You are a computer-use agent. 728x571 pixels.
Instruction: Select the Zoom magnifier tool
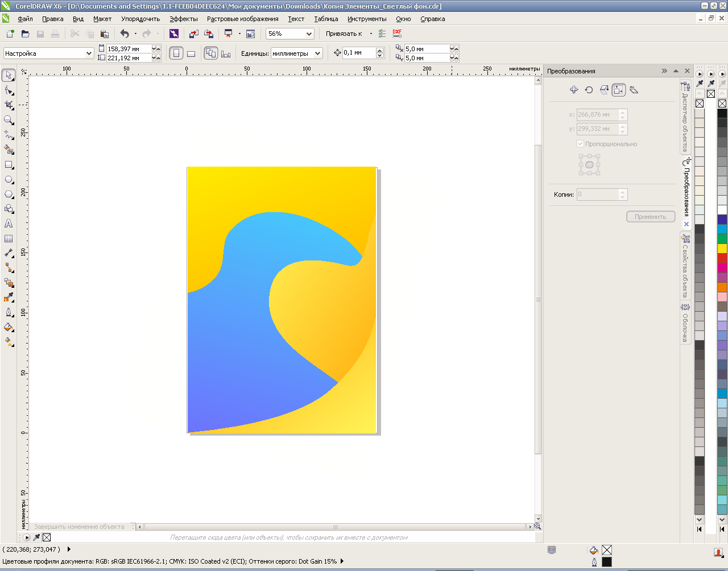click(x=9, y=120)
